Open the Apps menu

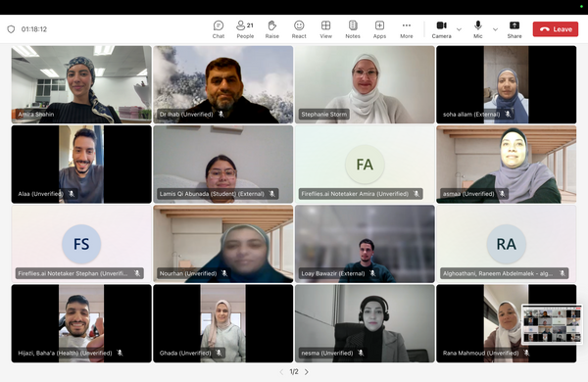pos(379,29)
